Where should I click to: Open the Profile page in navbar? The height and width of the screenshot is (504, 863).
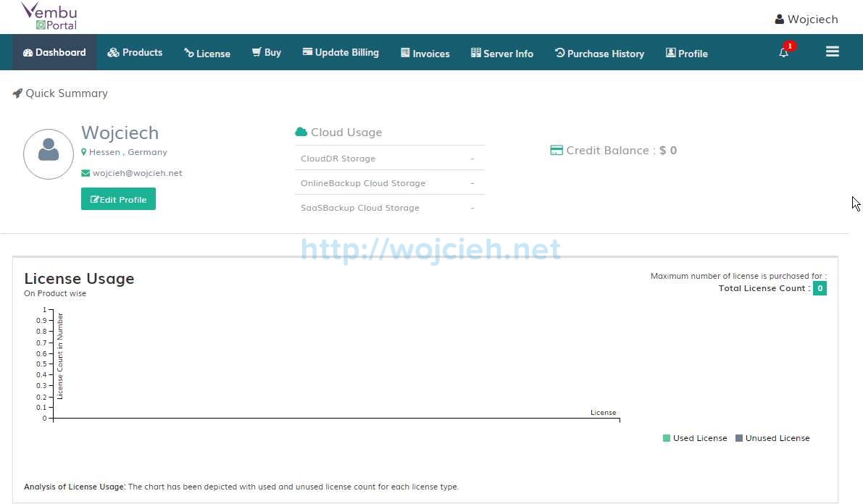(686, 53)
